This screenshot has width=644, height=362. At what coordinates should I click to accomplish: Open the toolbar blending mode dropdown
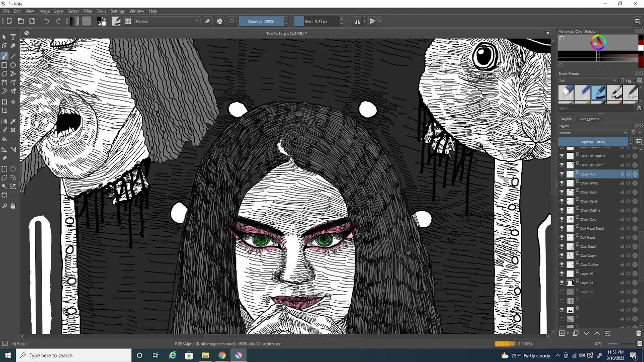click(167, 21)
